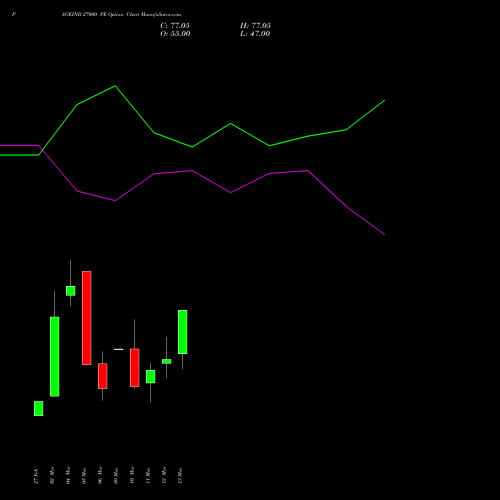Select the 04 Mar small green candlestick
This screenshot has height=500, width=500.
[71, 291]
